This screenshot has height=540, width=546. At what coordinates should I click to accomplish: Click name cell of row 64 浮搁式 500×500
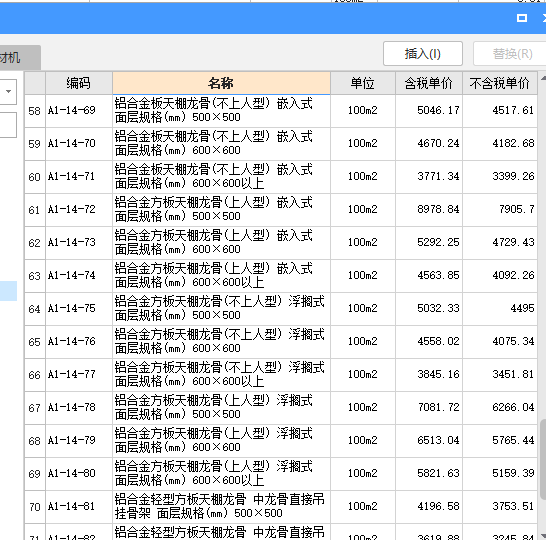(x=221, y=309)
